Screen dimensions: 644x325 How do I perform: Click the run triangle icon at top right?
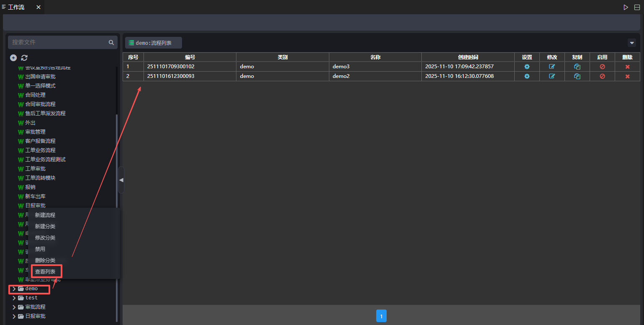tap(626, 7)
